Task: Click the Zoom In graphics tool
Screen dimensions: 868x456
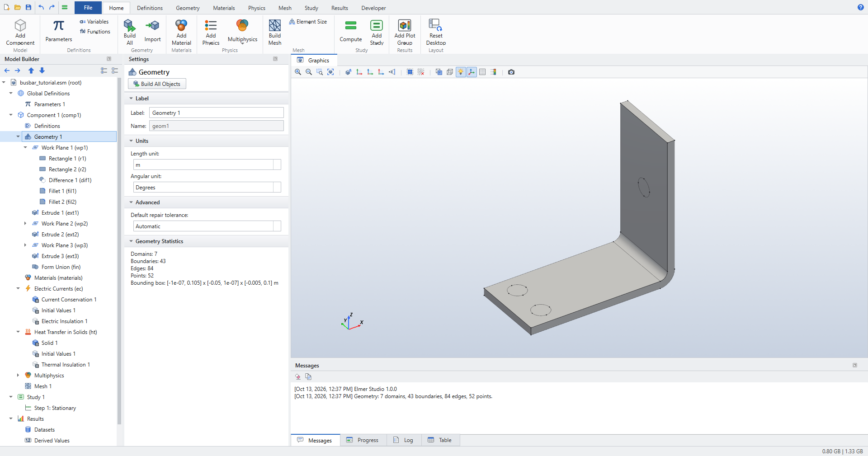Action: pyautogui.click(x=298, y=72)
